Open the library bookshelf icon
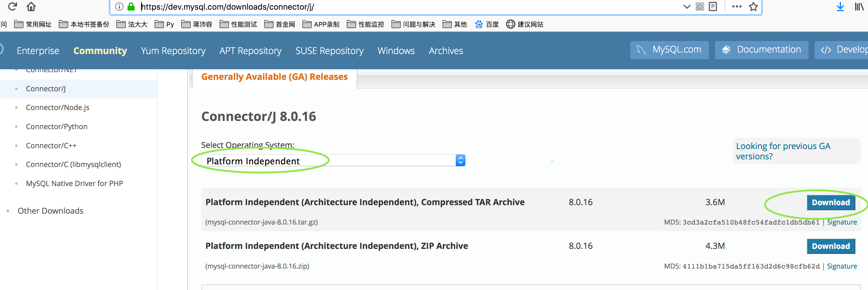Image resolution: width=868 pixels, height=290 pixels. pos(859,6)
